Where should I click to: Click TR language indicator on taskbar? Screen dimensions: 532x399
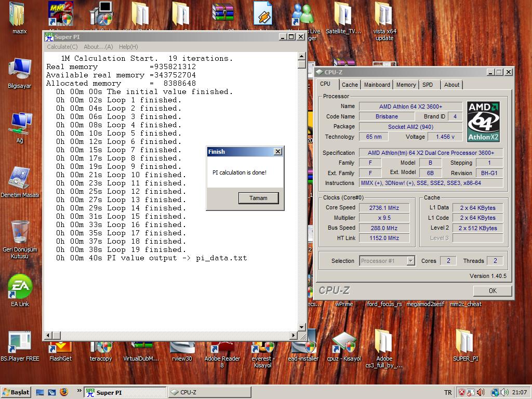pos(448,393)
